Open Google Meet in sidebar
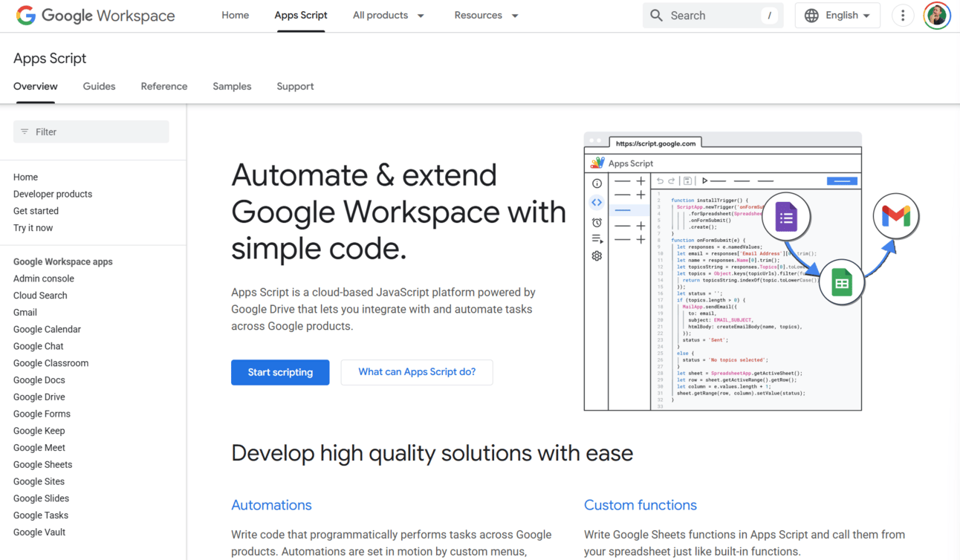The image size is (960, 560). pyautogui.click(x=39, y=448)
